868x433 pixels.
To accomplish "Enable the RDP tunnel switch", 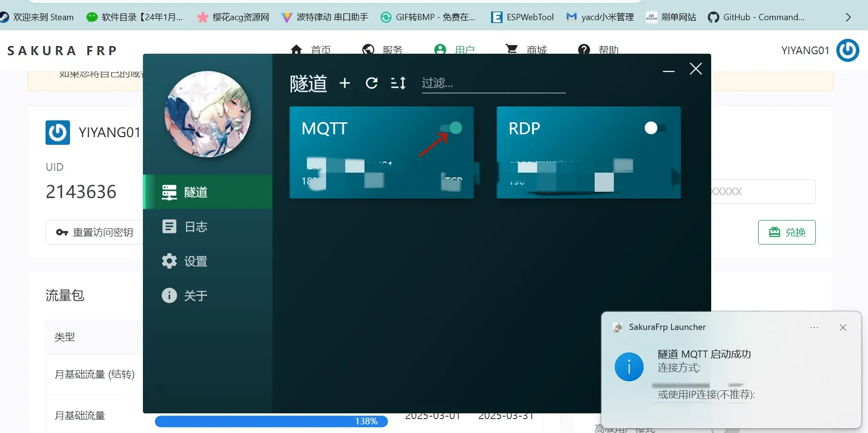I will [x=656, y=128].
